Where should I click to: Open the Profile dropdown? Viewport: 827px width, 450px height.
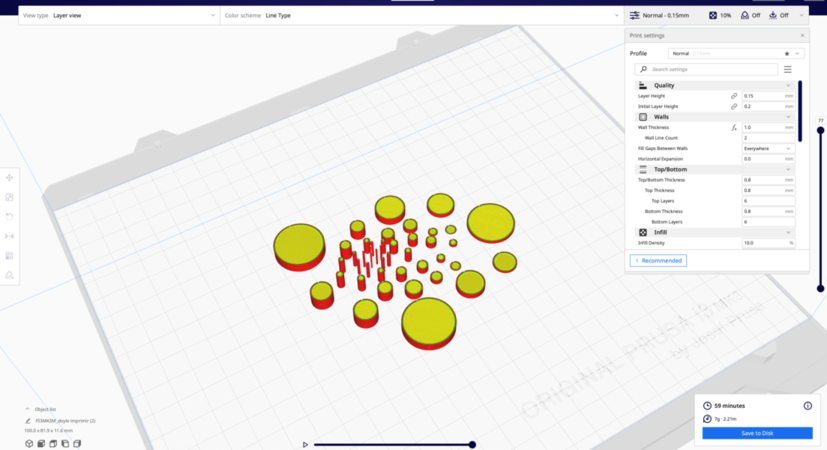(x=736, y=54)
